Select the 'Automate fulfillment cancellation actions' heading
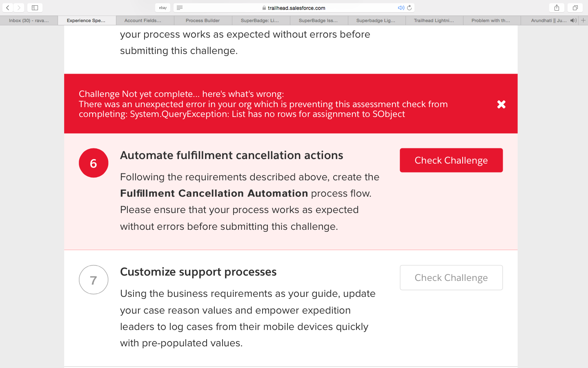The width and height of the screenshot is (588, 368). point(232,155)
